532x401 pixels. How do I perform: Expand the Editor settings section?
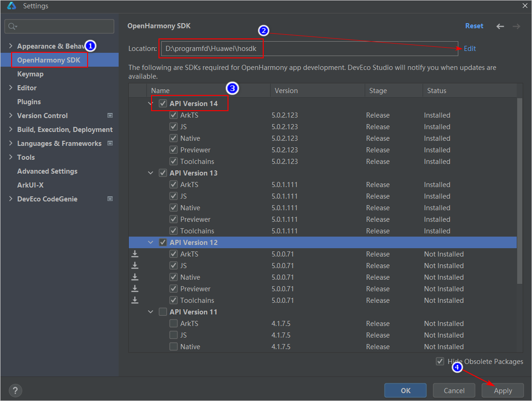click(11, 88)
